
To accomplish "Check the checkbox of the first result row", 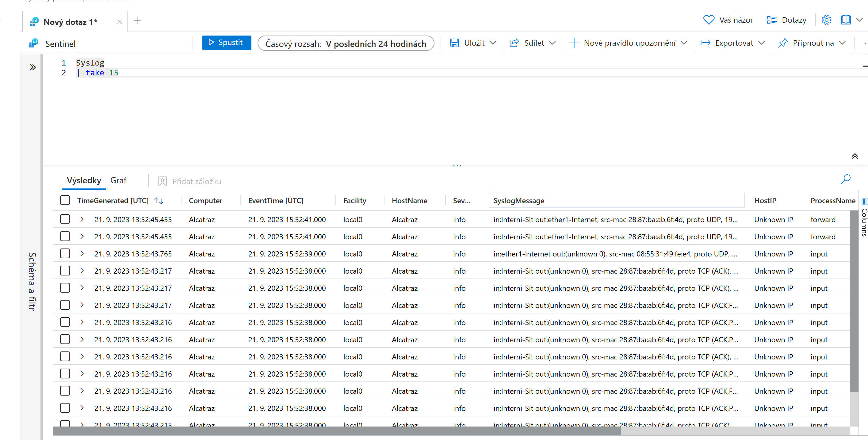I will [65, 219].
